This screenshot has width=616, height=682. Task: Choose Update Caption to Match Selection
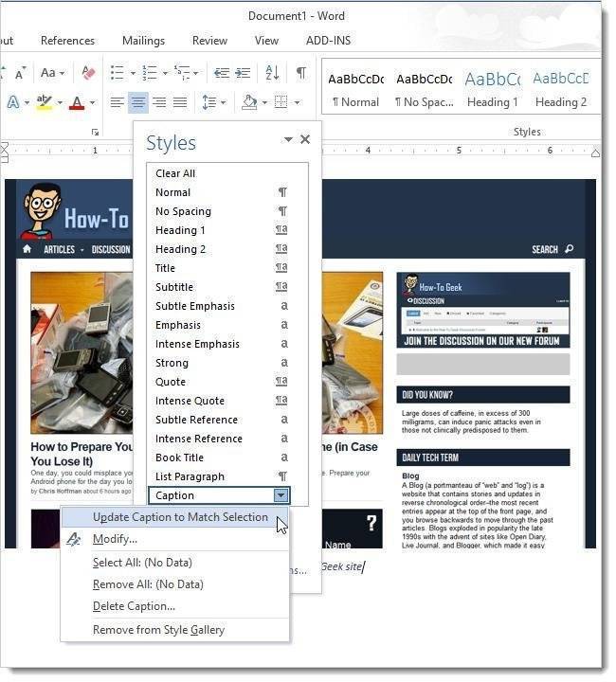click(180, 517)
